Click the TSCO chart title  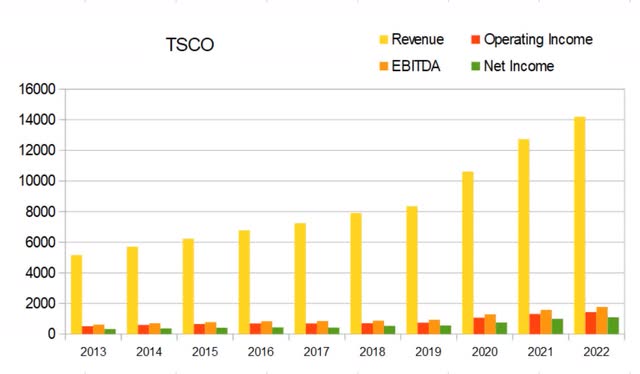pyautogui.click(x=190, y=45)
